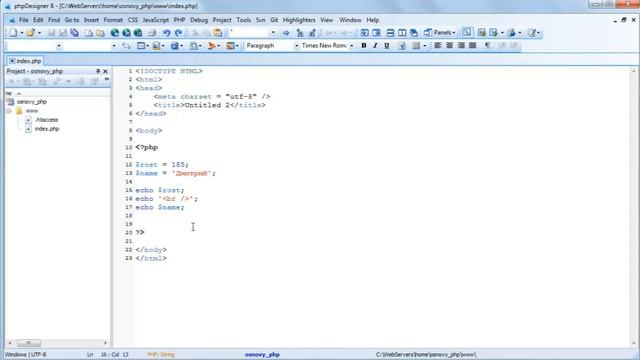640x360 pixels.
Task: Click the Print icon in toolbar
Action: click(152, 33)
